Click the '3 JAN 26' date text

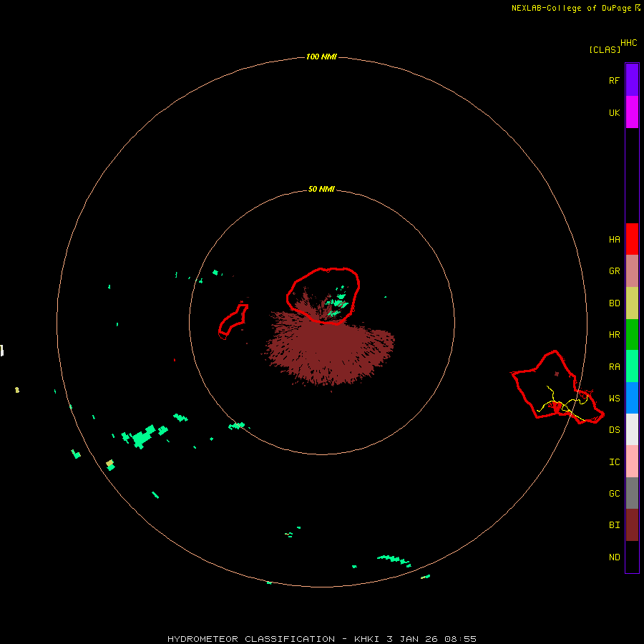412,639
